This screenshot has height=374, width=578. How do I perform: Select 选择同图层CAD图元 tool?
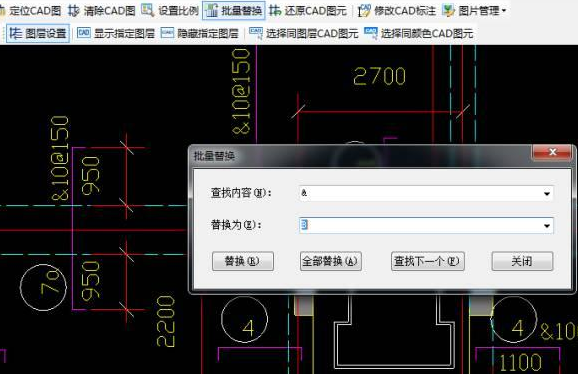click(x=304, y=34)
